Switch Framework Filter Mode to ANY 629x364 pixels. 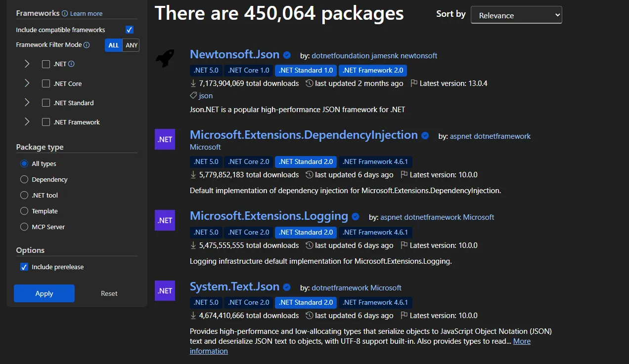tap(131, 45)
